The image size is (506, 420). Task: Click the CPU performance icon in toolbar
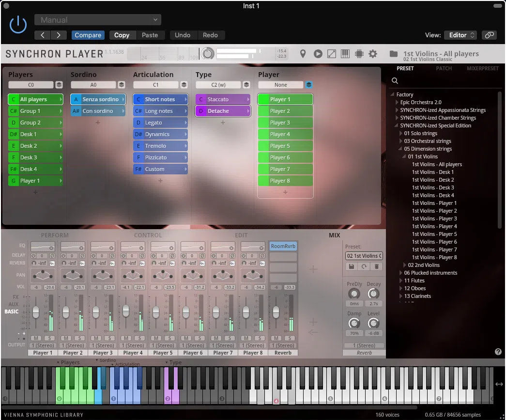coord(359,54)
